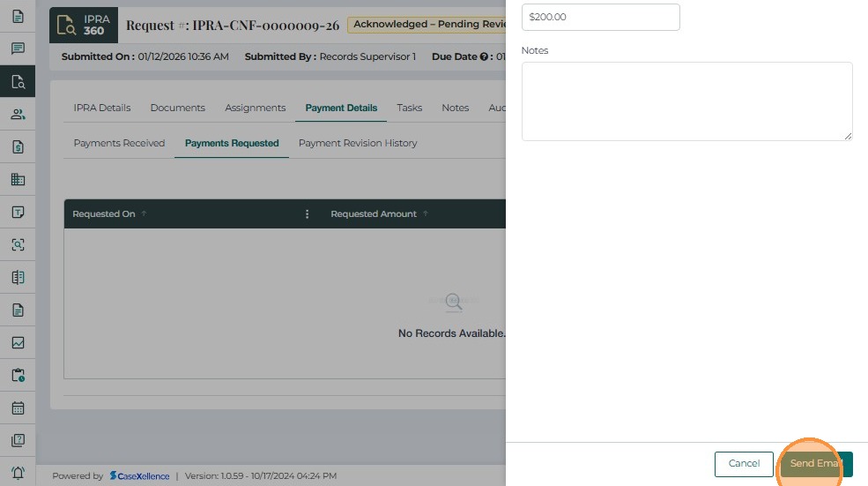Viewport: 868px width, 486px height.
Task: Click the Due Date help question icon
Action: coord(484,56)
